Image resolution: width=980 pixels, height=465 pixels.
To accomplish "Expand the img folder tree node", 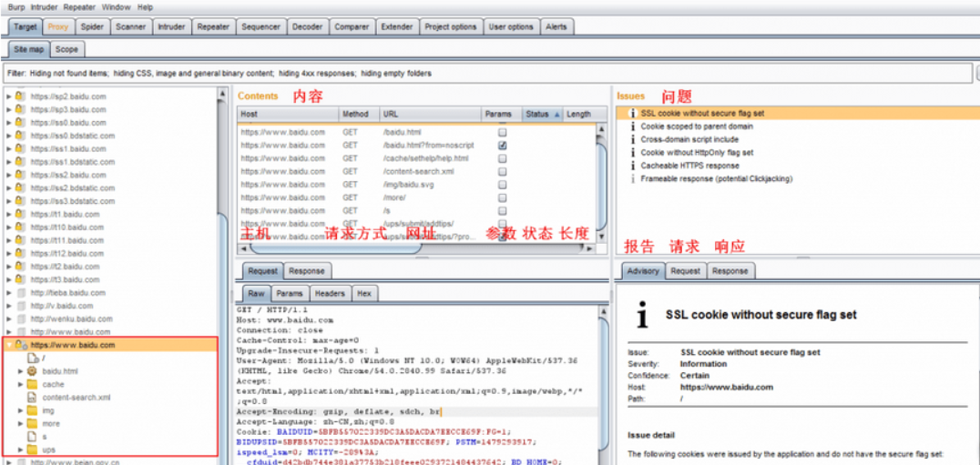I will pyautogui.click(x=21, y=410).
